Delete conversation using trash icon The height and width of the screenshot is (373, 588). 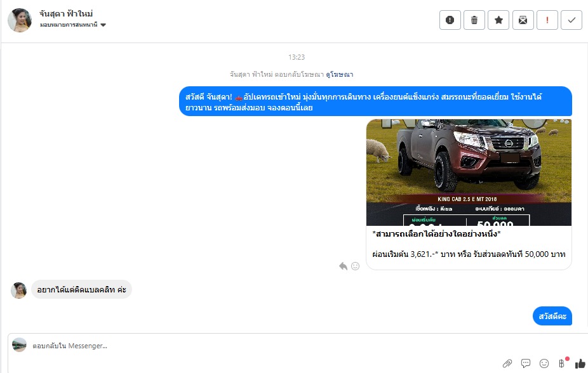coord(474,20)
